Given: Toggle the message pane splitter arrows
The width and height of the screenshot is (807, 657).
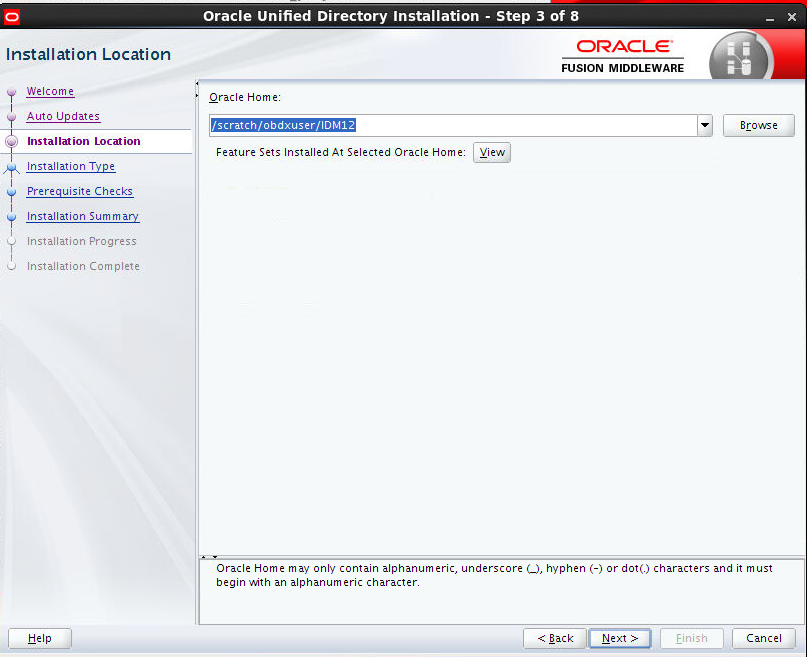Looking at the screenshot, I should 209,557.
